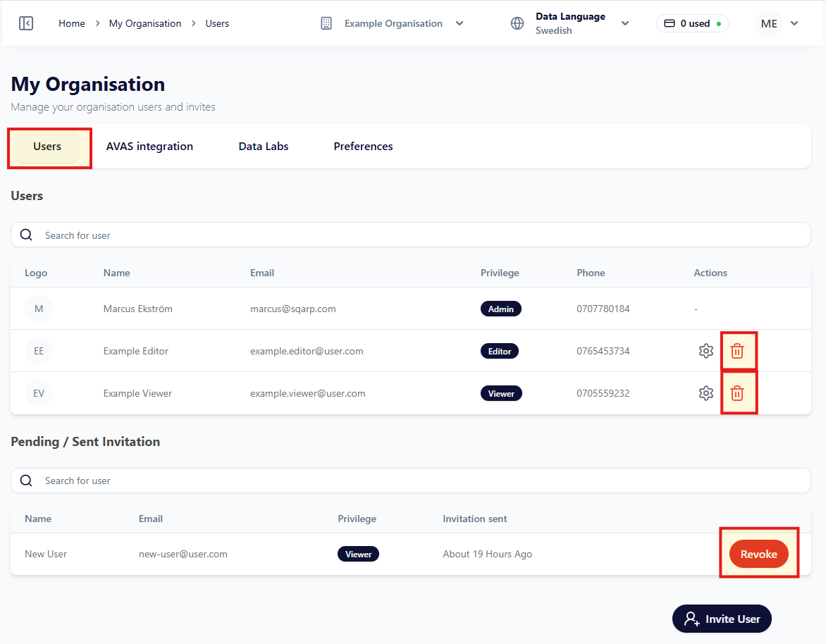Open settings gear for Example Editor

705,351
